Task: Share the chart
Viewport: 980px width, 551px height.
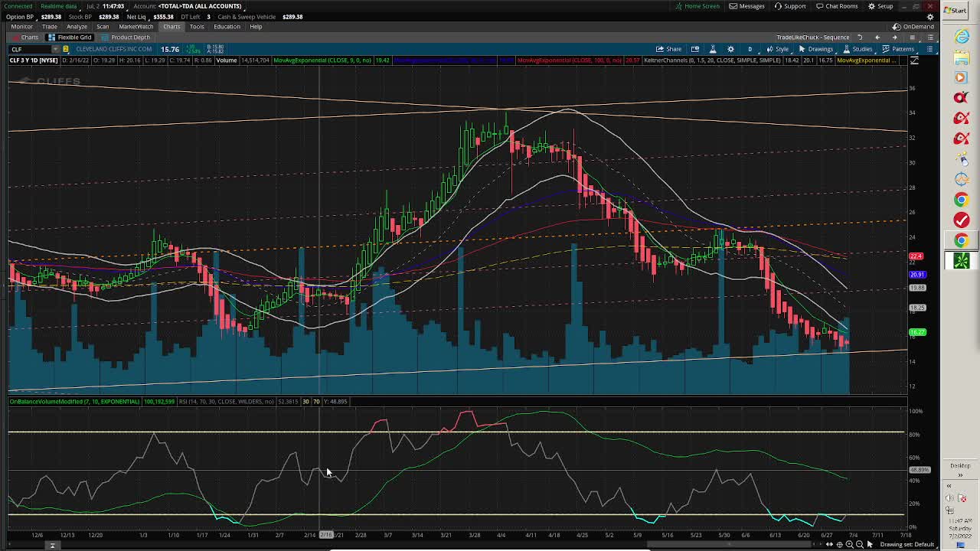Action: point(668,49)
